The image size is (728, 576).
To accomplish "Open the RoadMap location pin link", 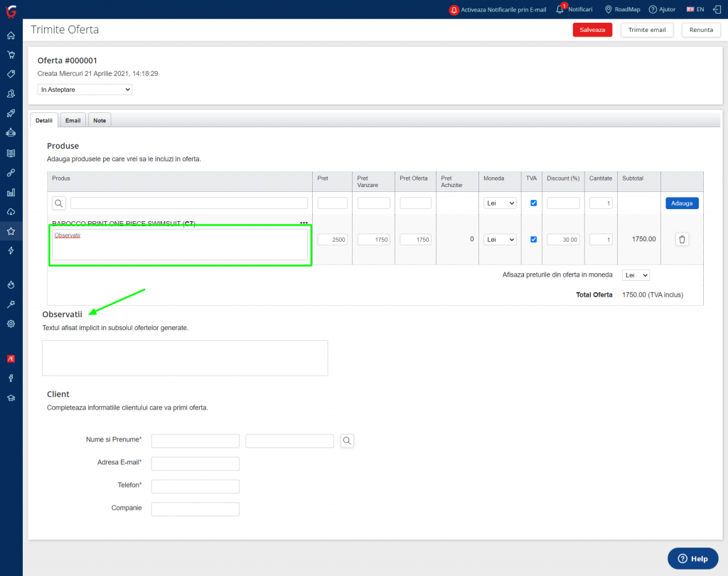I will pos(622,9).
